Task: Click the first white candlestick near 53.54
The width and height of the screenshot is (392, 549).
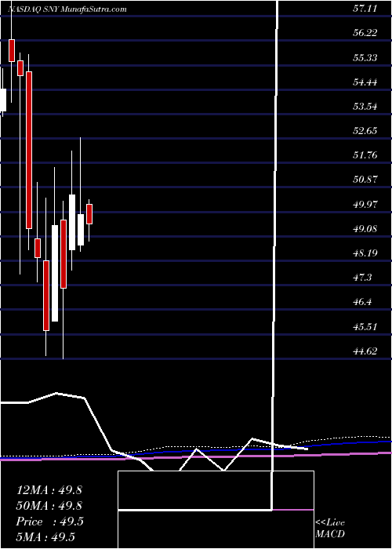Action: (x=3, y=100)
